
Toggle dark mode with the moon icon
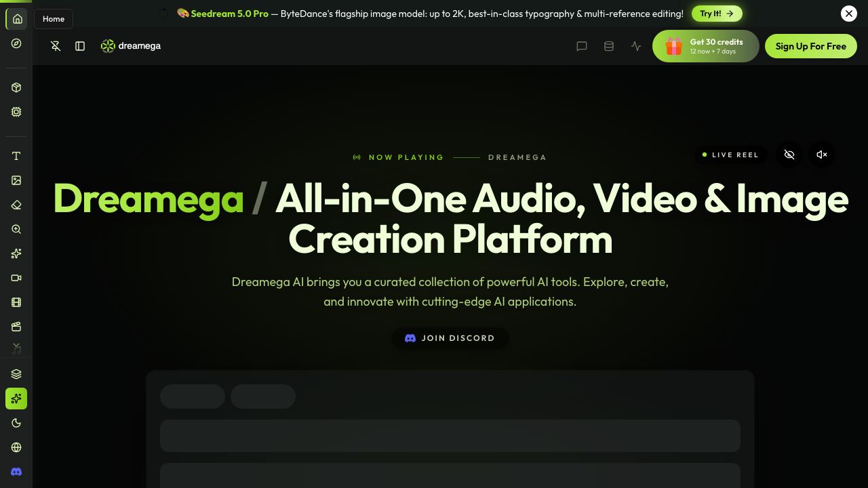(x=16, y=423)
